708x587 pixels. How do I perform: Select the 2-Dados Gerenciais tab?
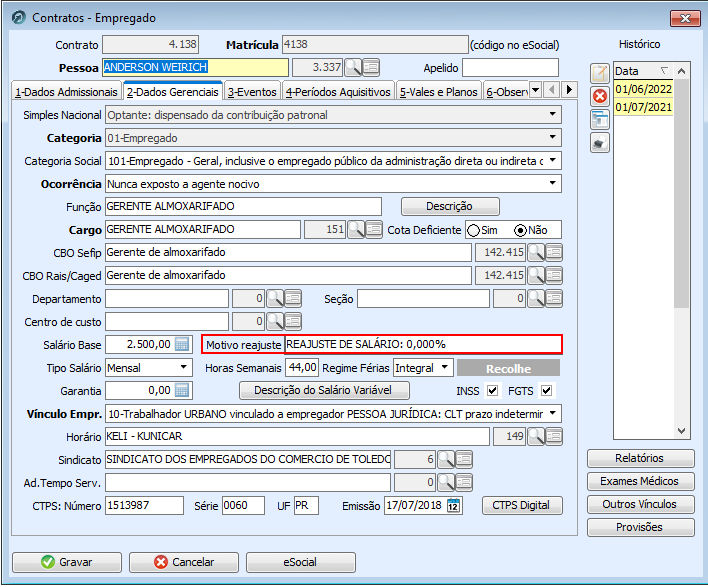173,92
